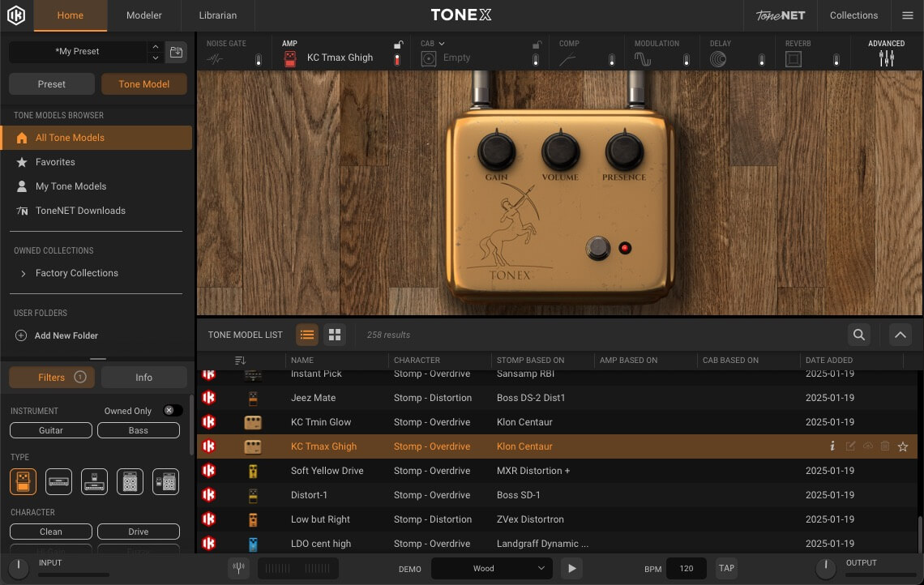Favorite the KC Tmax Ghigh model with the star

click(903, 446)
